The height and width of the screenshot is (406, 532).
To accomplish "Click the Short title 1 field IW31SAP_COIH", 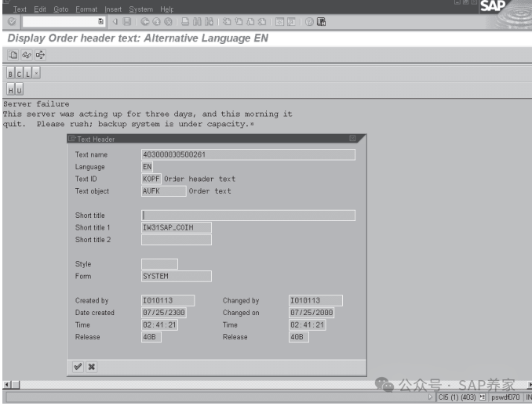I will [176, 227].
